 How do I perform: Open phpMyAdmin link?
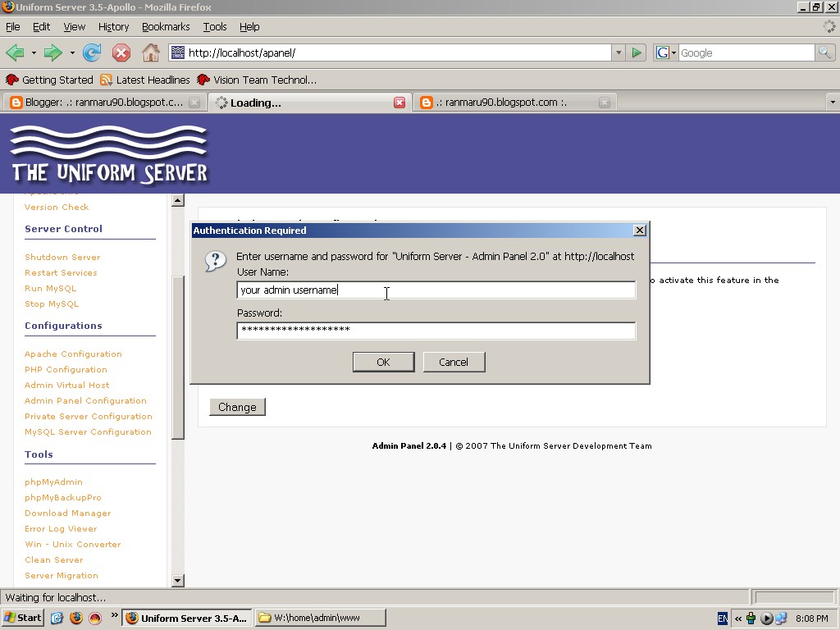pos(53,482)
